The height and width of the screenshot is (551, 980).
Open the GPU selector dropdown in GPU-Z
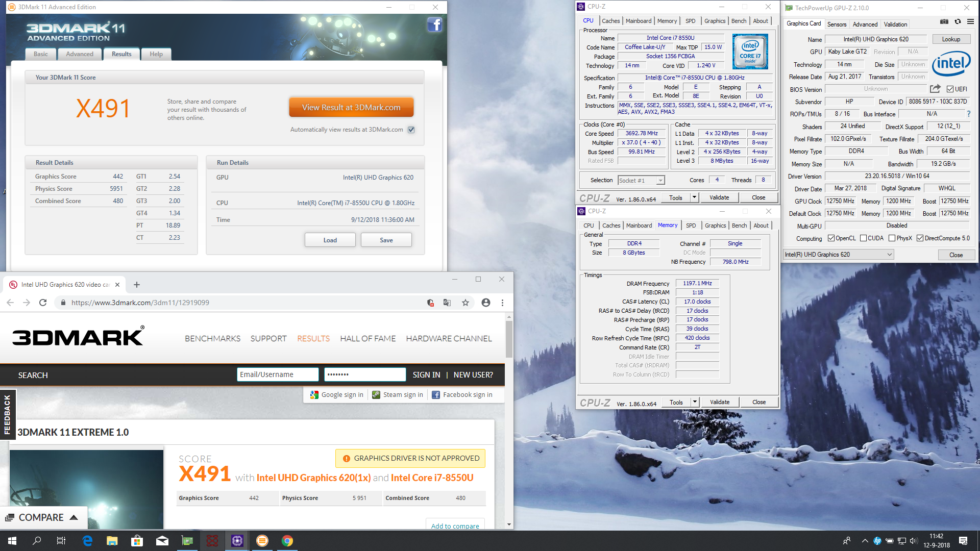click(839, 255)
